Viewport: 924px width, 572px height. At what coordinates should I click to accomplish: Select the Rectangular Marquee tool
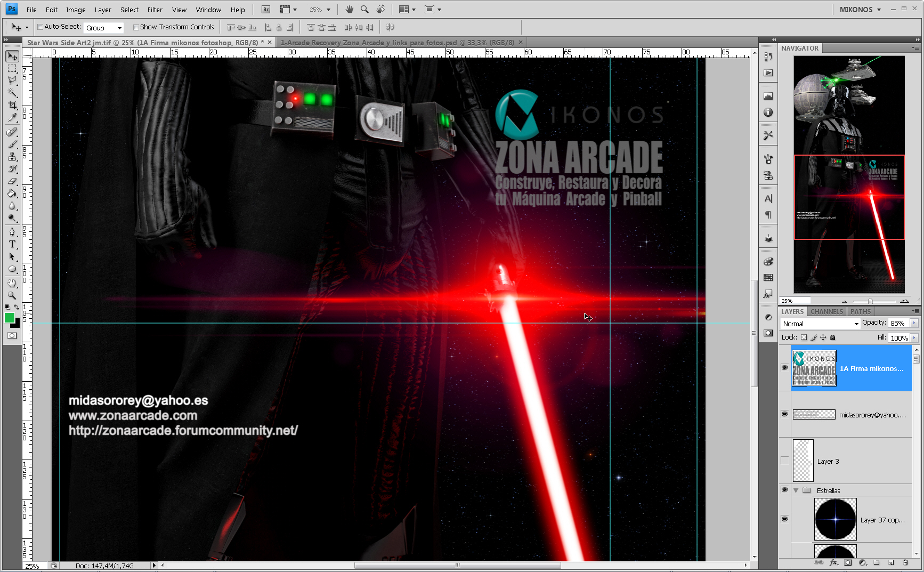click(x=12, y=69)
